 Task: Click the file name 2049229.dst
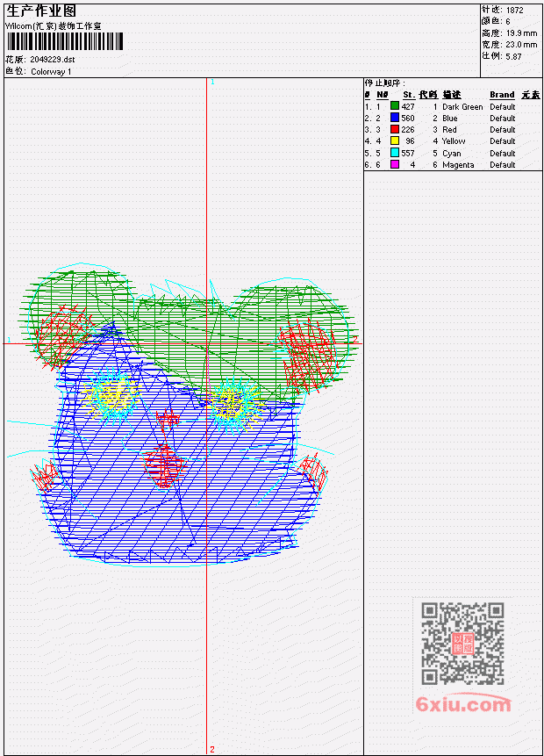pyautogui.click(x=52, y=60)
